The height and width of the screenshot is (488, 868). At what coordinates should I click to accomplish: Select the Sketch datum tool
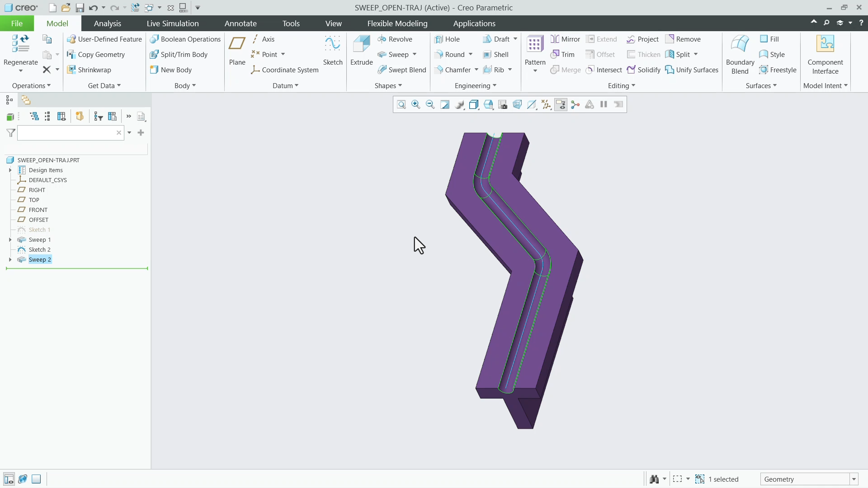point(333,51)
